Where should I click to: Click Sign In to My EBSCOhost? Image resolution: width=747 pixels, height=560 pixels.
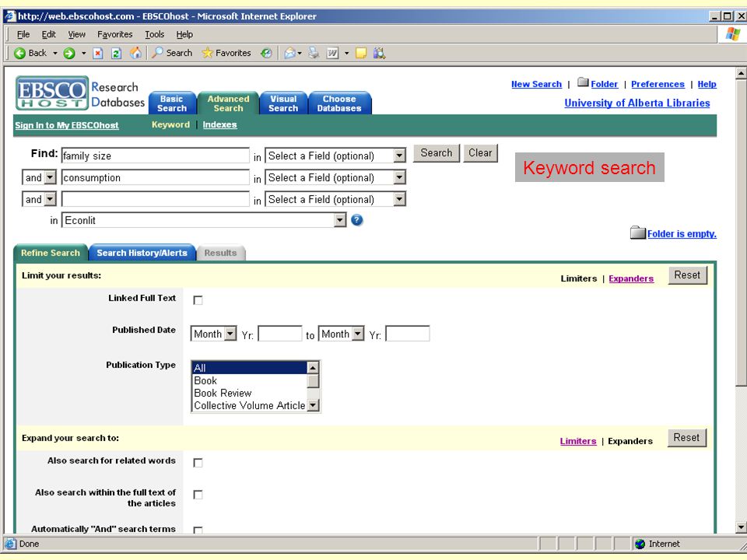[x=67, y=125]
